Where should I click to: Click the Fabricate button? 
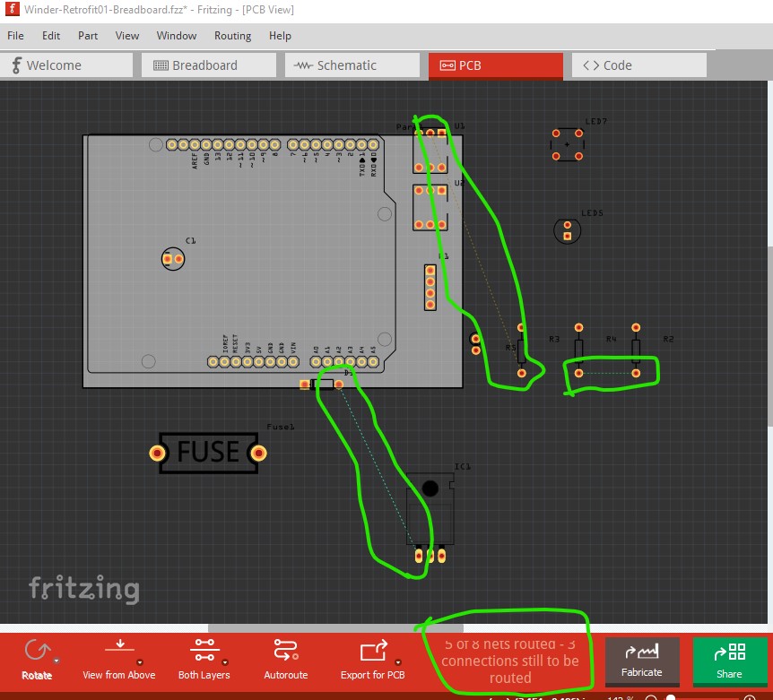pyautogui.click(x=642, y=661)
